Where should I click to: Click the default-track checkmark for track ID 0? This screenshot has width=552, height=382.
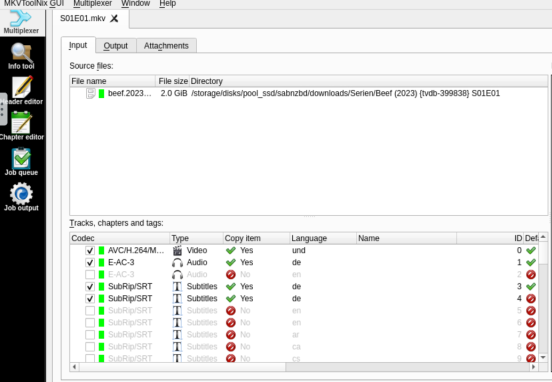pos(531,250)
